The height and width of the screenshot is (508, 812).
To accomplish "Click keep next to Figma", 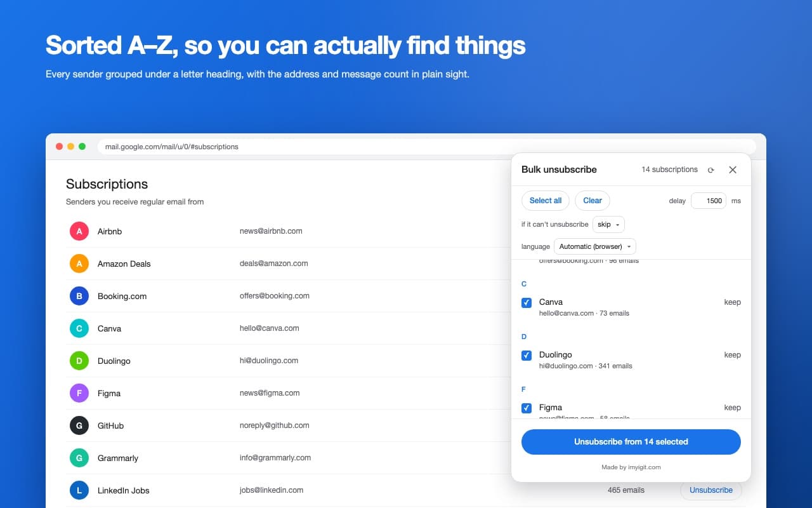I will coord(733,408).
